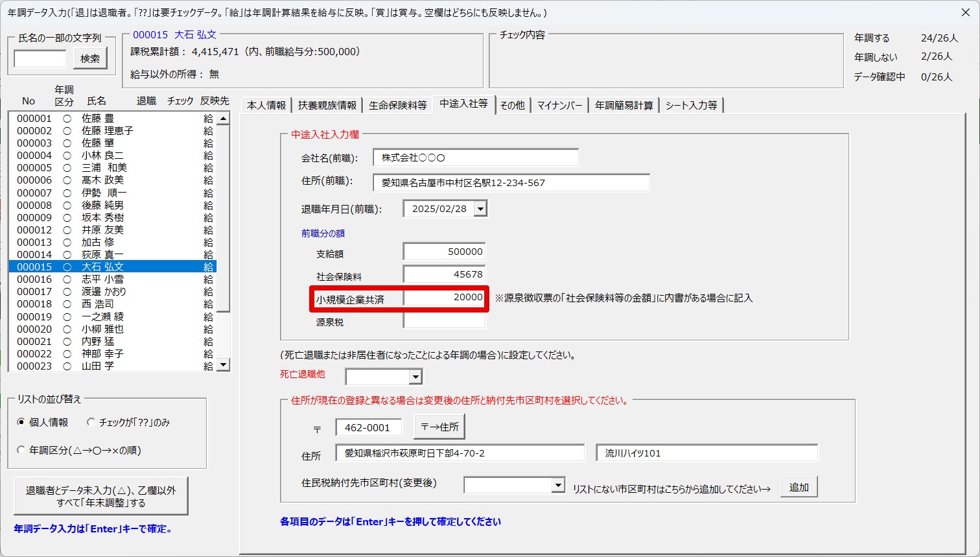Go to the 年調簡易計算 tab

[624, 105]
